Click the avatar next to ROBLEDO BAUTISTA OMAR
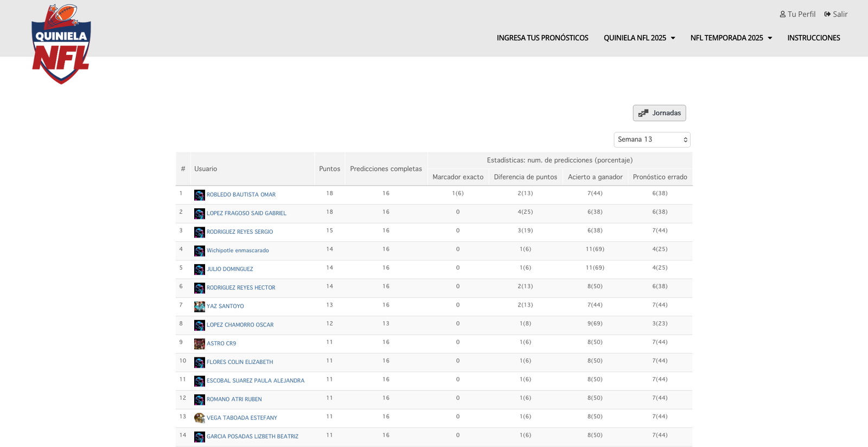The width and height of the screenshot is (868, 447). tap(200, 195)
